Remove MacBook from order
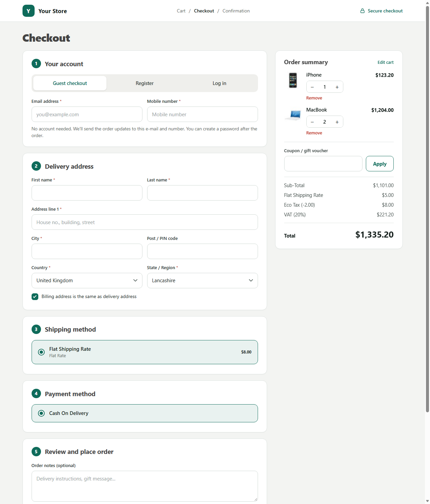 [314, 133]
